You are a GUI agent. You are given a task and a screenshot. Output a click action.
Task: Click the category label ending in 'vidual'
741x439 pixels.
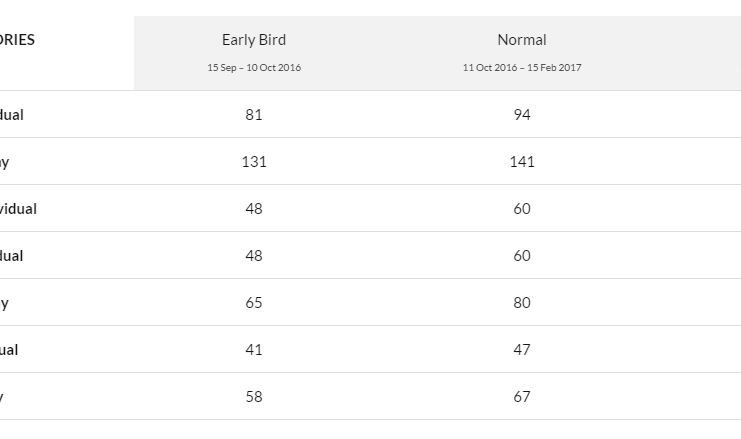[x=18, y=209]
